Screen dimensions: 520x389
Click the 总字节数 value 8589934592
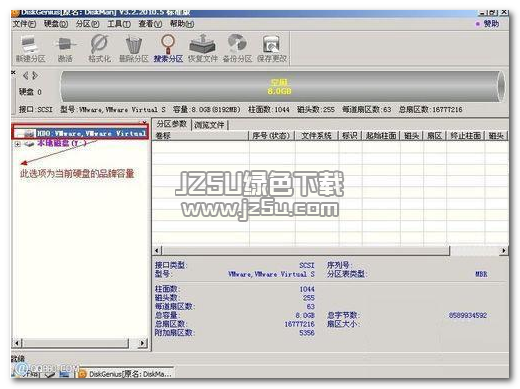pyautogui.click(x=468, y=315)
